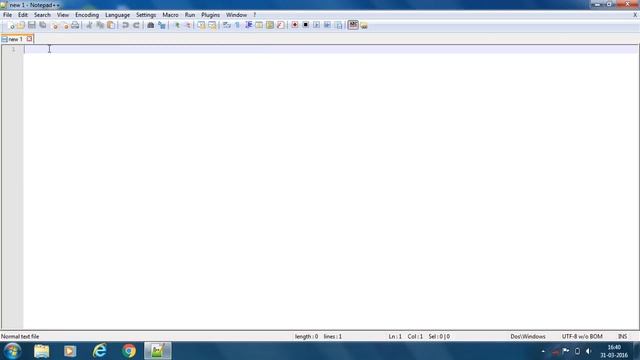640x360 pixels.
Task: Click 'UTF-8 w/o BOM' encoding status entry
Action: pyautogui.click(x=582, y=336)
